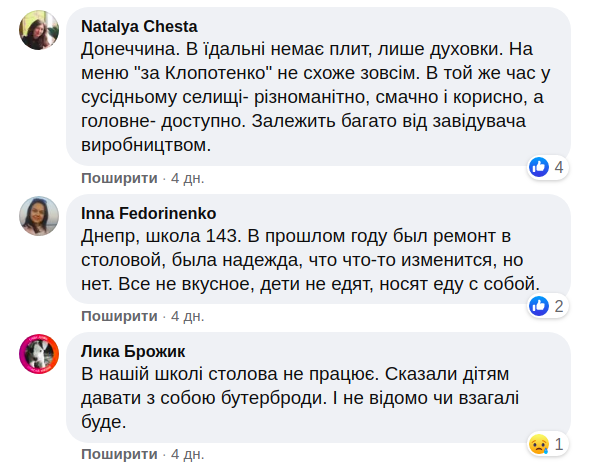The width and height of the screenshot is (603, 467).
Task: Open reaction count 1 on Лика's comment
Action: click(559, 444)
